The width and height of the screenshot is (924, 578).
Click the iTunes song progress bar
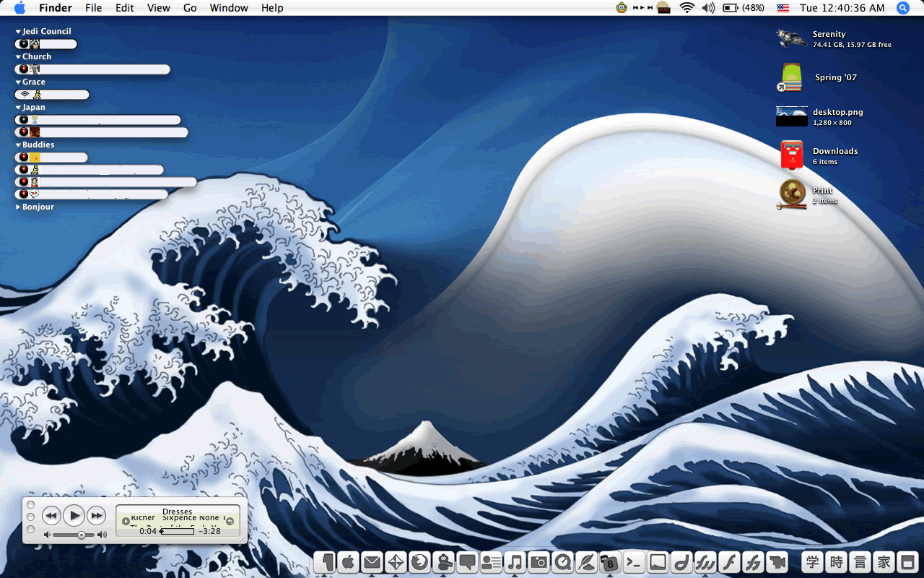click(x=178, y=531)
